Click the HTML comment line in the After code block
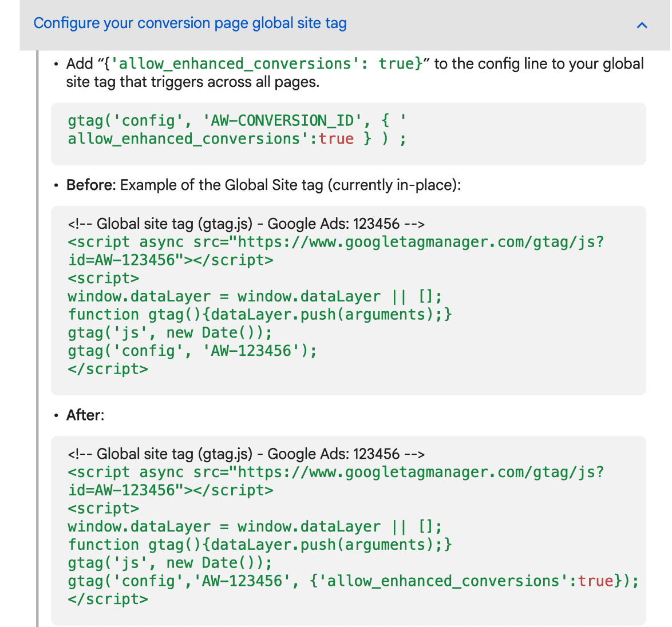This screenshot has height=627, width=672. (246, 454)
